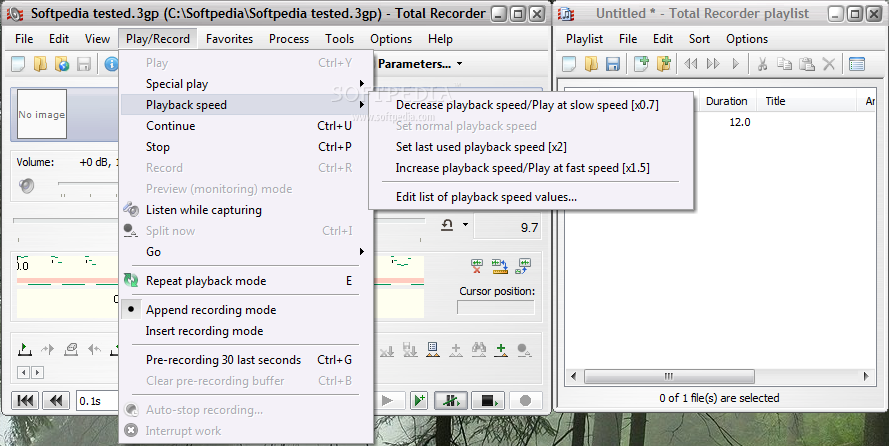Toggle Repeat playback mode in the menu

click(247, 281)
